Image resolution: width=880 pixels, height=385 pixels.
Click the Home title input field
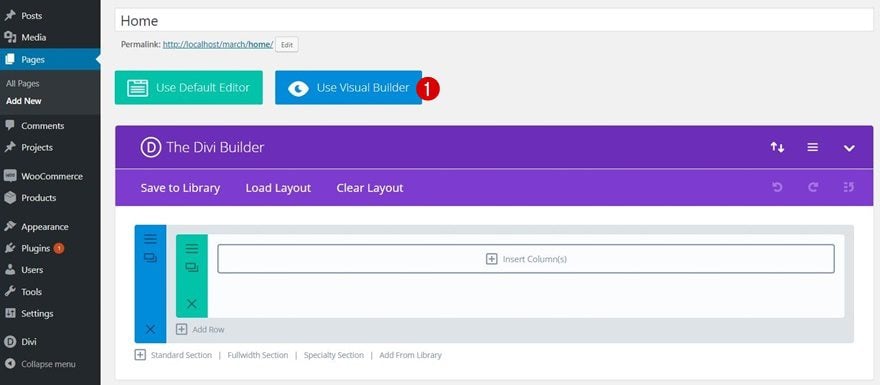[x=494, y=21]
